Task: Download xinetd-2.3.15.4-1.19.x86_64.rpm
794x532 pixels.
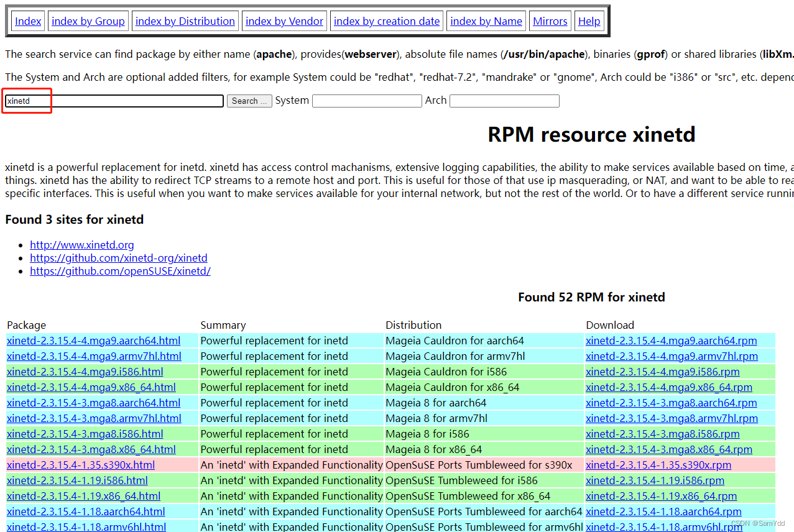Action: point(662,496)
